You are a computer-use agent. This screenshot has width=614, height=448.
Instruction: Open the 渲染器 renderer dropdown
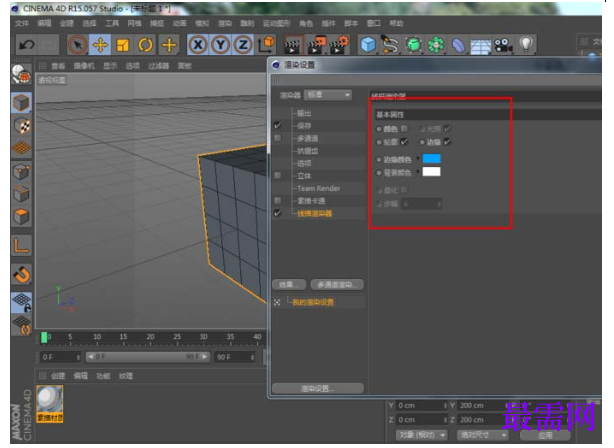point(328,95)
